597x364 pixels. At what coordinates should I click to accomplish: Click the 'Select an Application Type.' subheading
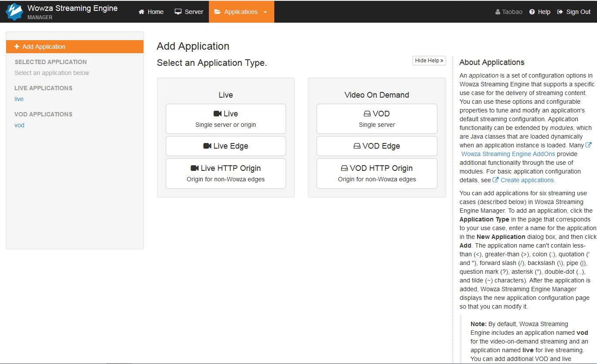[212, 63]
